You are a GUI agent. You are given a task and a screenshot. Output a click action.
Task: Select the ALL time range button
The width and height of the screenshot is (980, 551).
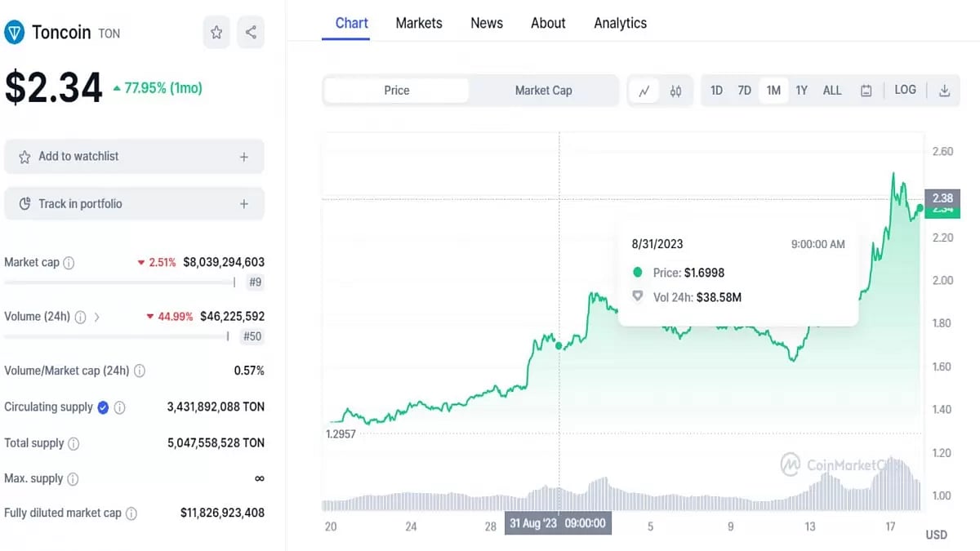point(831,91)
